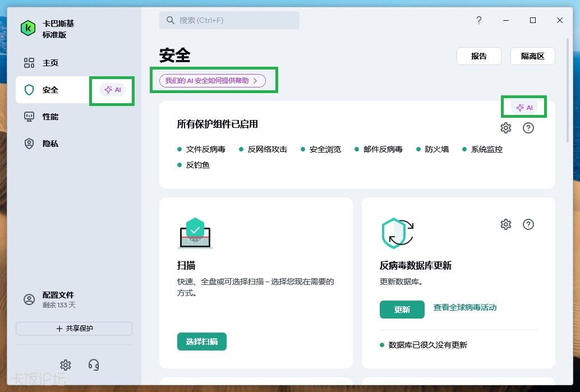Click the 系统监控 status item
Screen dimensions: 580x392
[483, 149]
